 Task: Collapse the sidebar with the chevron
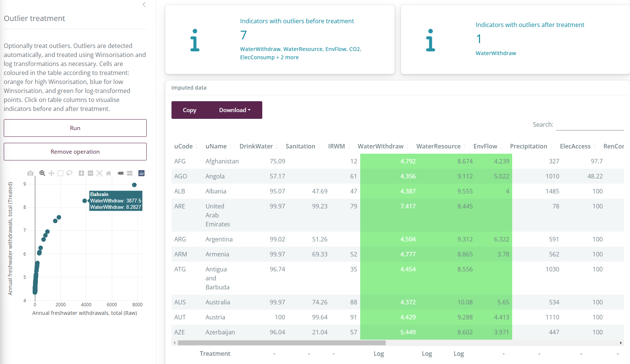point(144,4)
